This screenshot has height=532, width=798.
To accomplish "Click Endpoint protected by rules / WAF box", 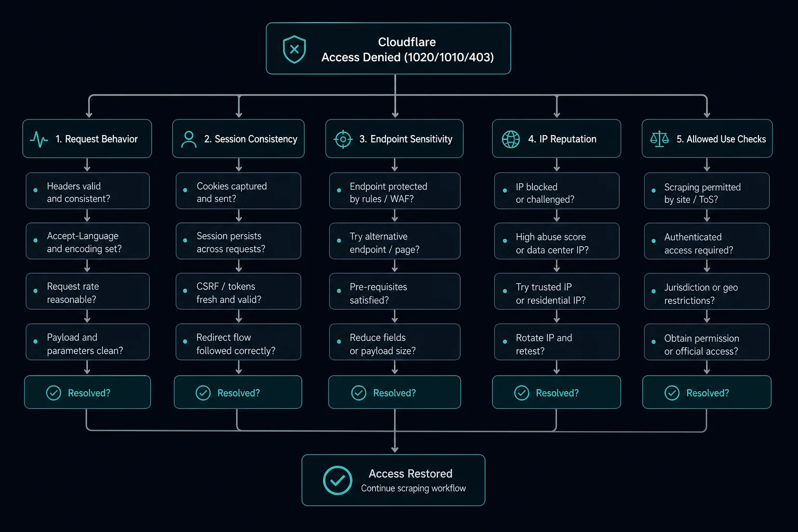I will [395, 191].
